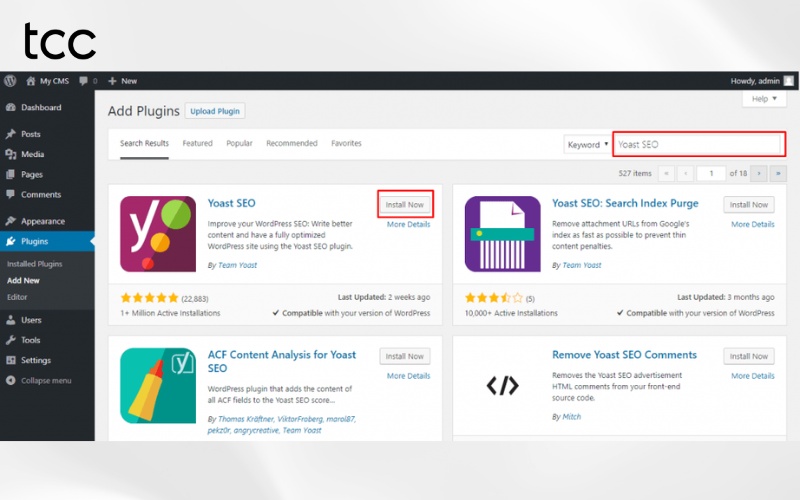Open the Keyword search type dropdown

[x=587, y=144]
